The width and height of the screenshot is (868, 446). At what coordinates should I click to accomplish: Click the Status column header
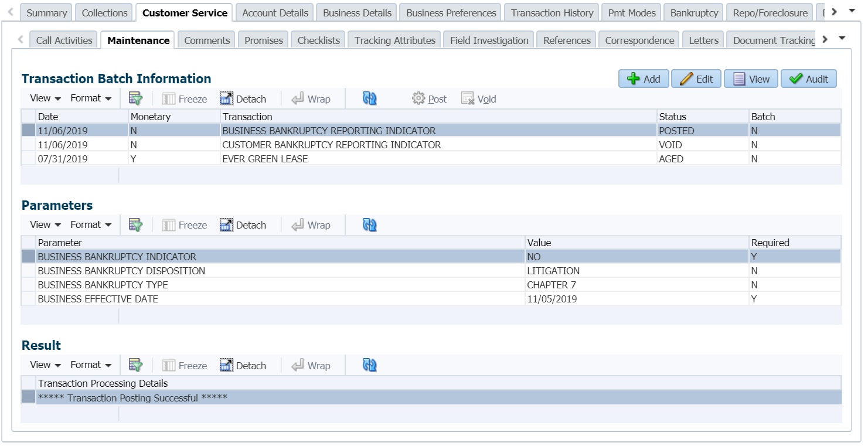[703, 117]
